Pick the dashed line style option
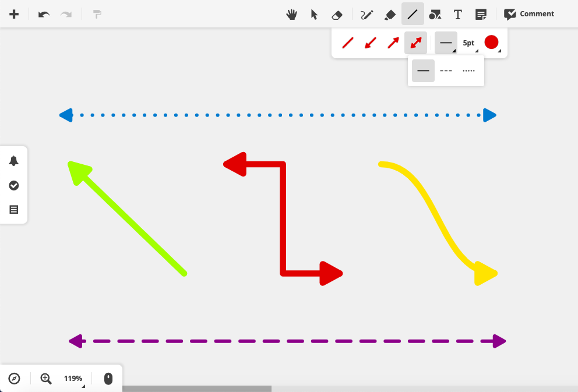This screenshot has height=392, width=578. tap(446, 70)
